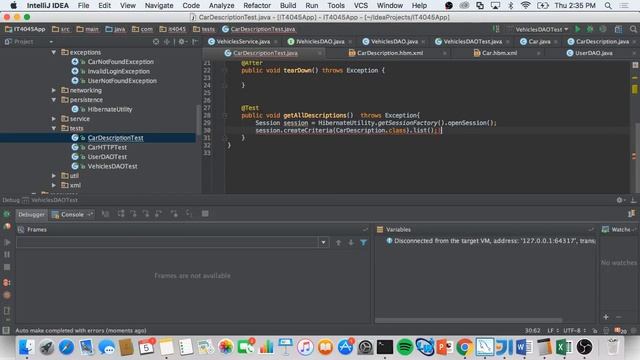Switch to Console tab in debug panel
Image resolution: width=640 pixels, height=360 pixels.
coord(72,214)
